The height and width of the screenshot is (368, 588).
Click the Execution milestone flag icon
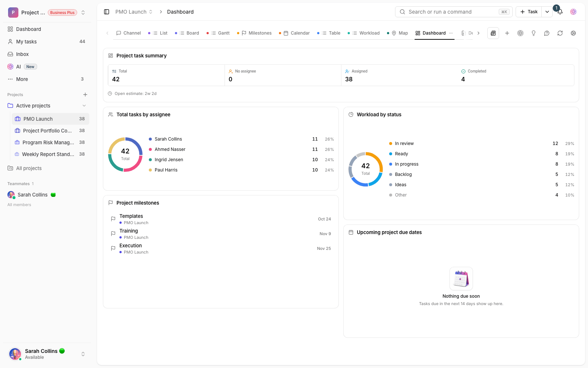(113, 248)
